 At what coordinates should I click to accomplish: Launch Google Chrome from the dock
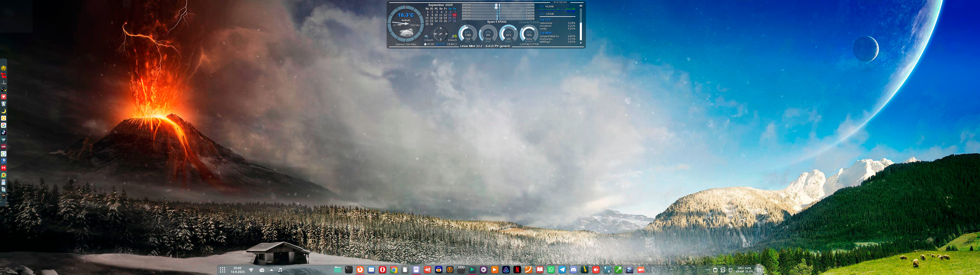394,270
